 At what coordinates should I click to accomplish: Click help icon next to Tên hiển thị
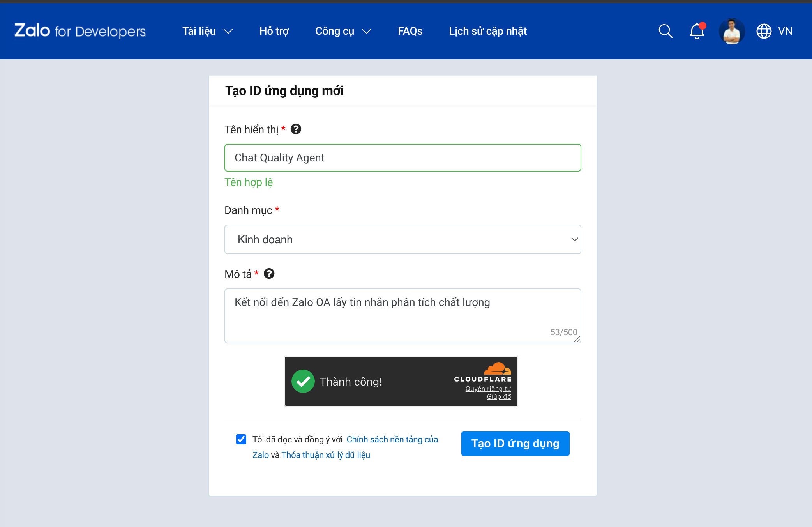click(x=296, y=129)
